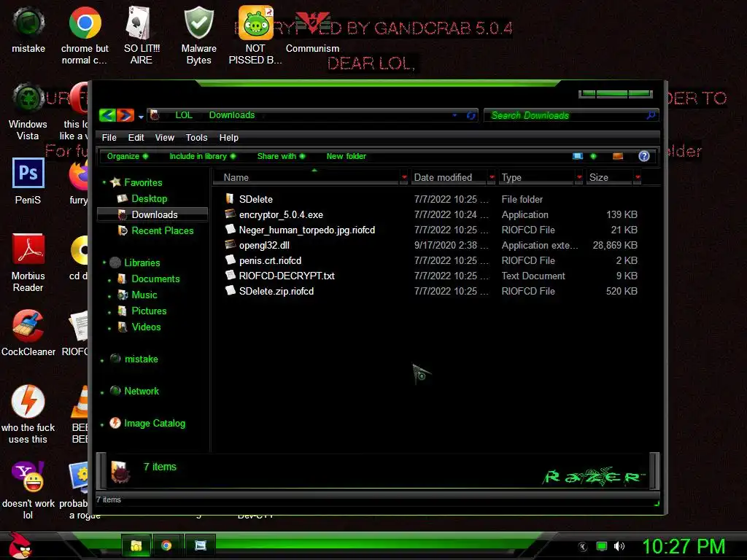This screenshot has width=747, height=560.
Task: Click the change view icon
Action: (578, 156)
